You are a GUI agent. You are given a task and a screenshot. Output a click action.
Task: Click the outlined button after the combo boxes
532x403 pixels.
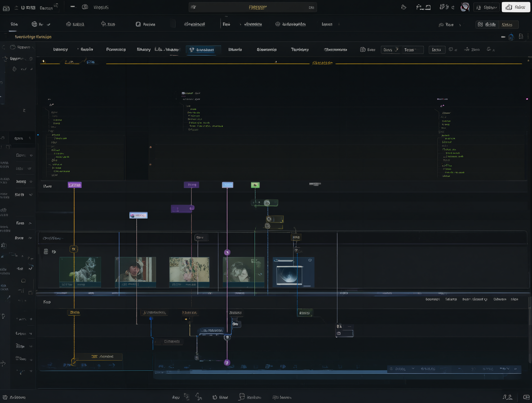pos(437,50)
